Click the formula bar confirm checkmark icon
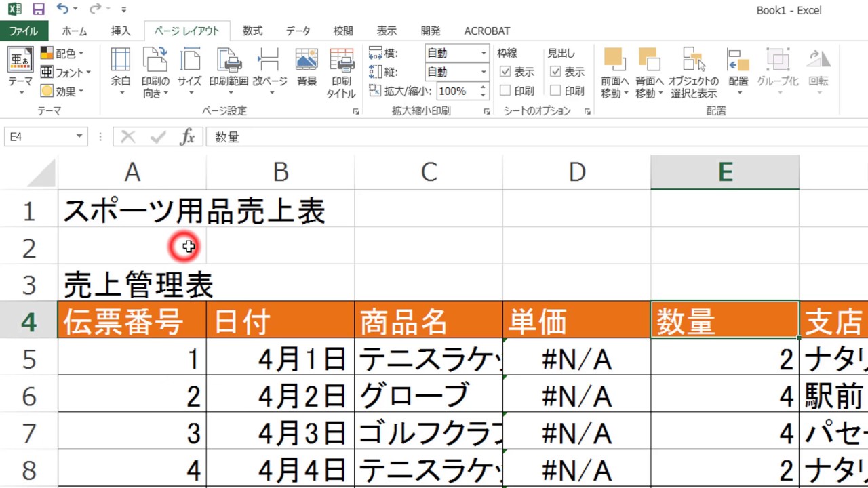Image resolution: width=868 pixels, height=488 pixels. pos(158,137)
